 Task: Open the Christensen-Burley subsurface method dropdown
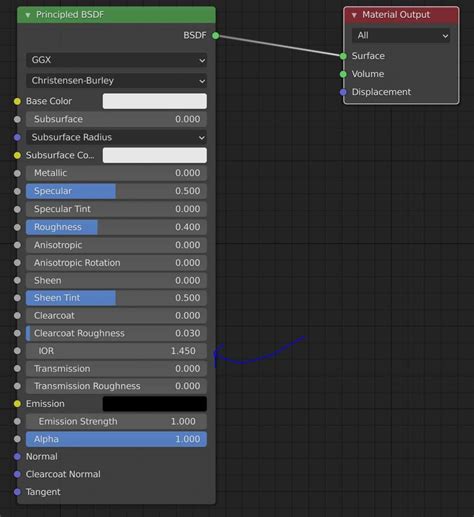tap(116, 81)
